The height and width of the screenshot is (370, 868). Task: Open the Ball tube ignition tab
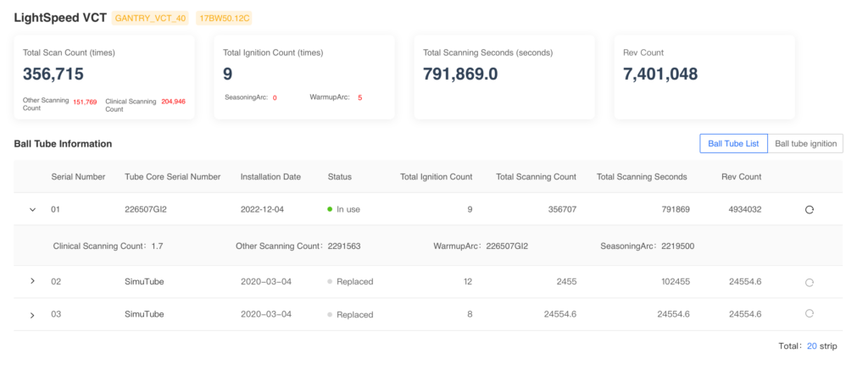point(805,143)
